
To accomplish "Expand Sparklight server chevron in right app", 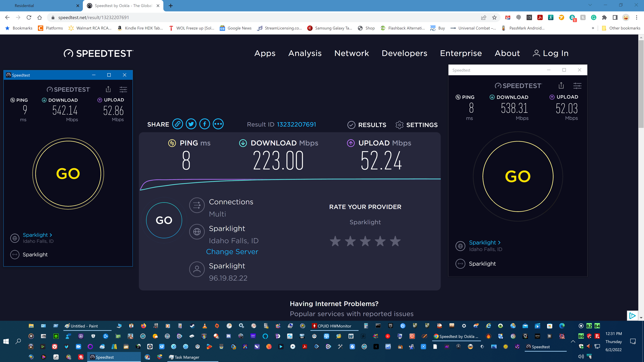I will click(x=499, y=243).
